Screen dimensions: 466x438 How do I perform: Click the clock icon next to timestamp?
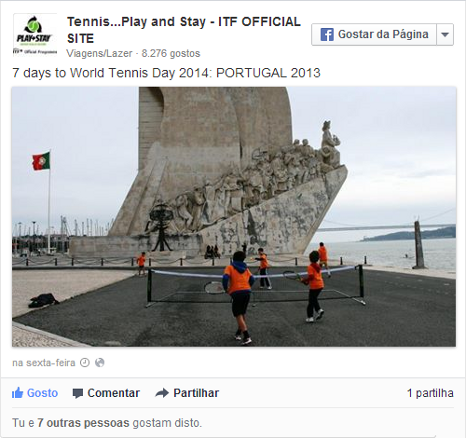coord(85,362)
